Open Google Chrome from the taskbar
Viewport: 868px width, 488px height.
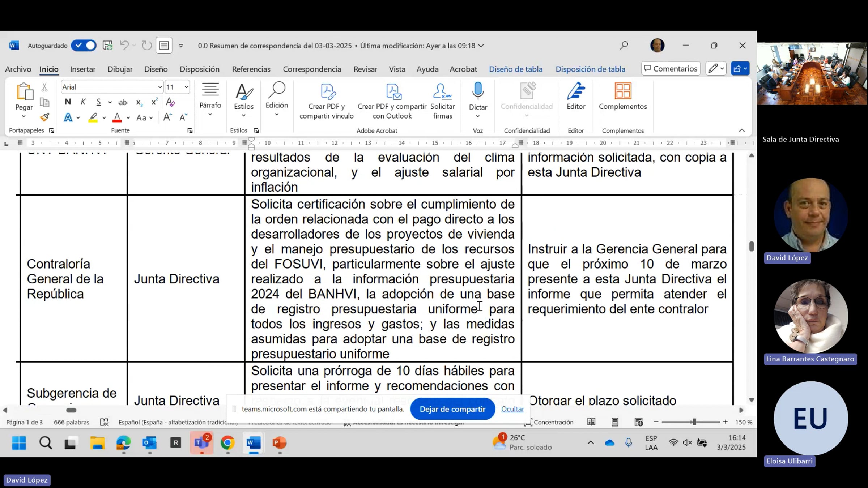point(227,443)
